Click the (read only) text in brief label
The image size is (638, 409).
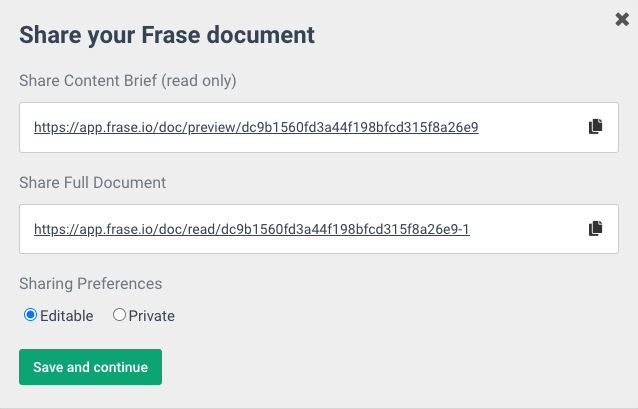(x=199, y=81)
